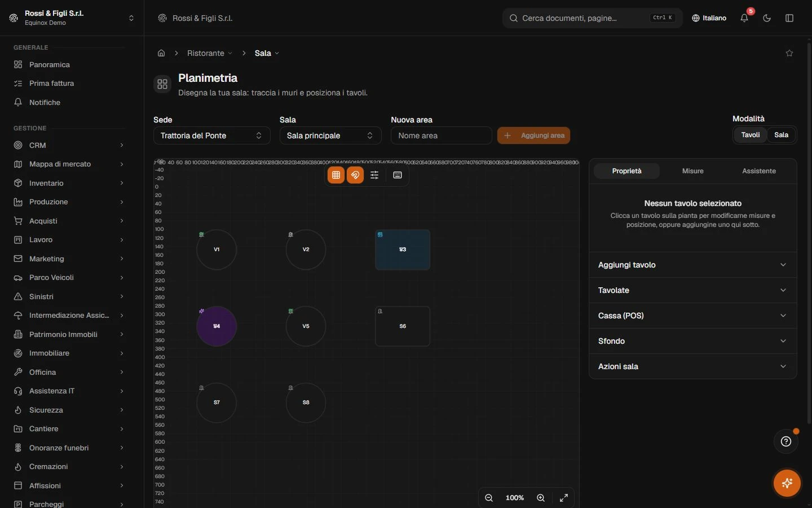Screen dimensions: 812x508
Task: Zoom in on the floor plan
Action: click(x=541, y=498)
